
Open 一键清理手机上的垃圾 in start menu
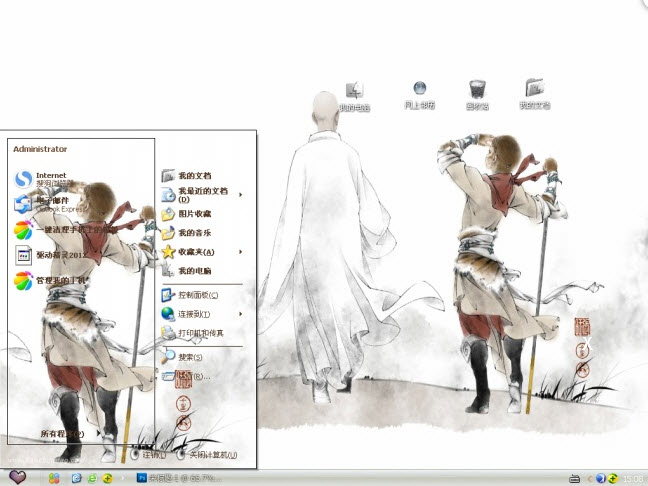pos(66,230)
